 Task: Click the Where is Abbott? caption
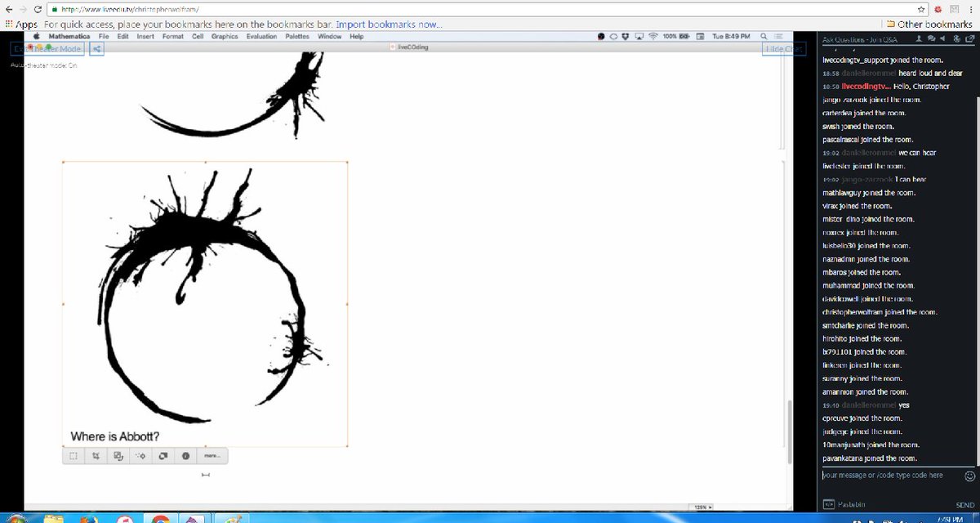114,436
